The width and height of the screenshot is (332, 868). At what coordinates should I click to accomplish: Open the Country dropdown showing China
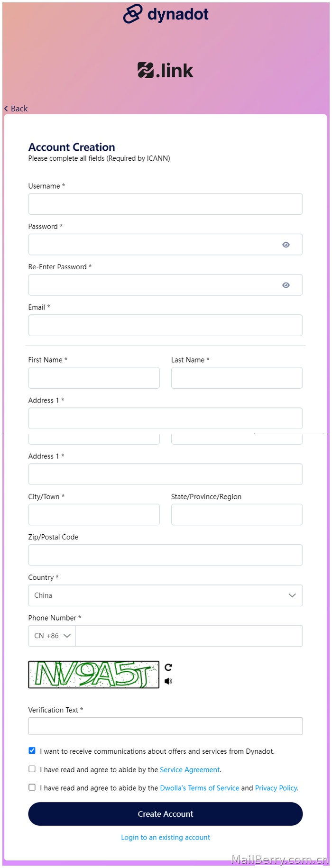(166, 595)
